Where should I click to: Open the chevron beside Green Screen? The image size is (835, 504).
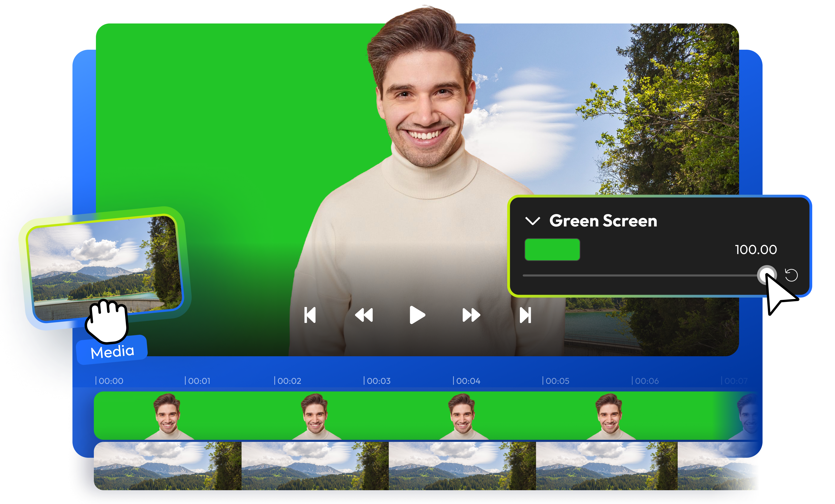533,221
